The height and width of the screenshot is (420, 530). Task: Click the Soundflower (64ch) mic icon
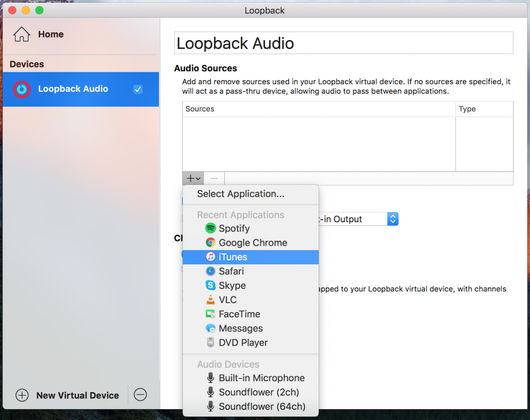[210, 406]
